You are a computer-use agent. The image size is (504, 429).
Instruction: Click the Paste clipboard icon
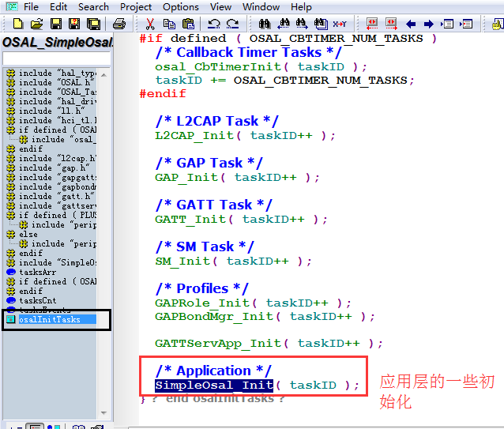pos(189,24)
